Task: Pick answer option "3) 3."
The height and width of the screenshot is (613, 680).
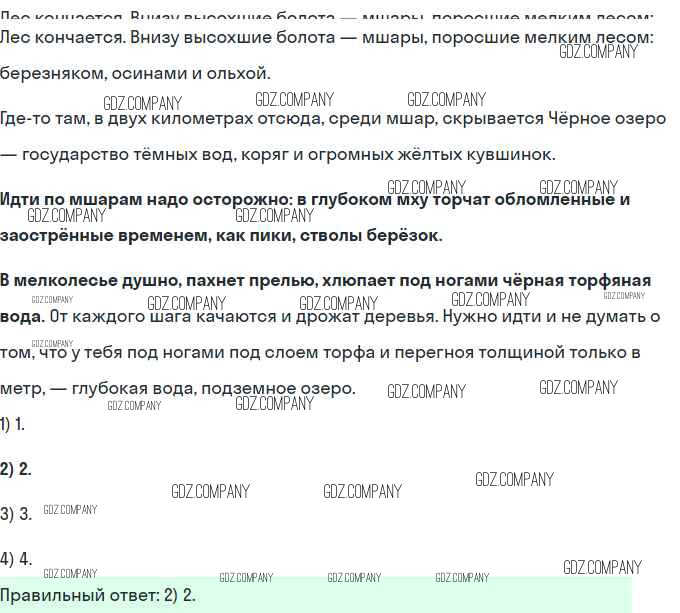Action: point(16,514)
